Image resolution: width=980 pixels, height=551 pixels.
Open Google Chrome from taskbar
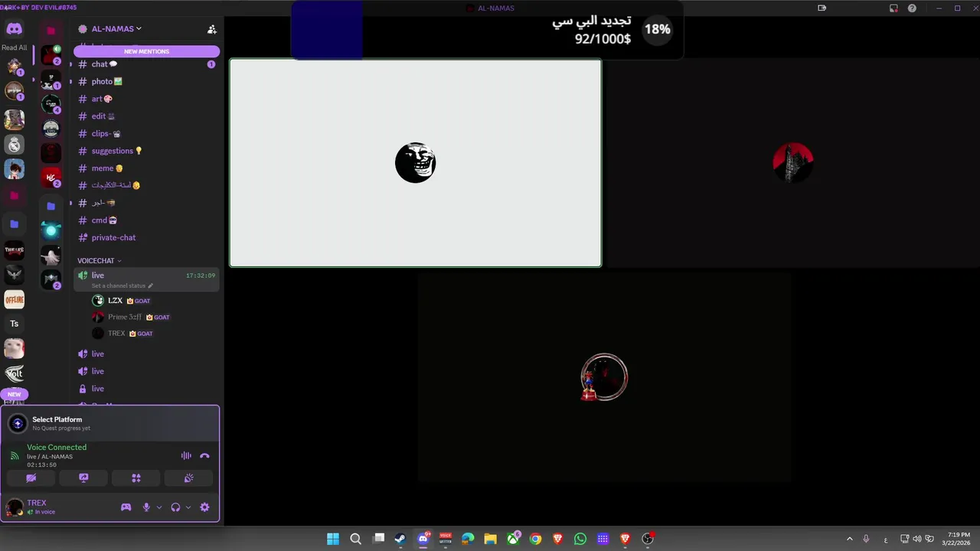coord(535,539)
